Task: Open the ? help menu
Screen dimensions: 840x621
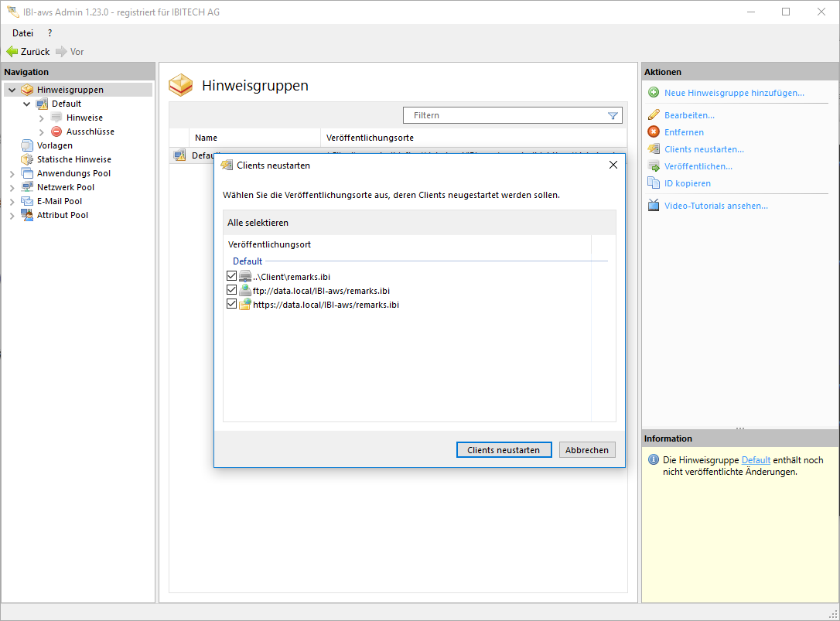Action: click(50, 33)
